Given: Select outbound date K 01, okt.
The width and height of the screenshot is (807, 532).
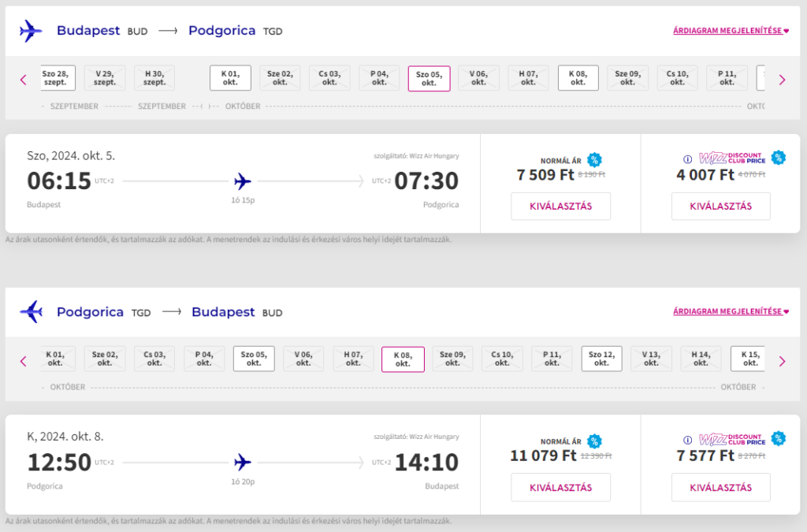Looking at the screenshot, I should pos(231,78).
